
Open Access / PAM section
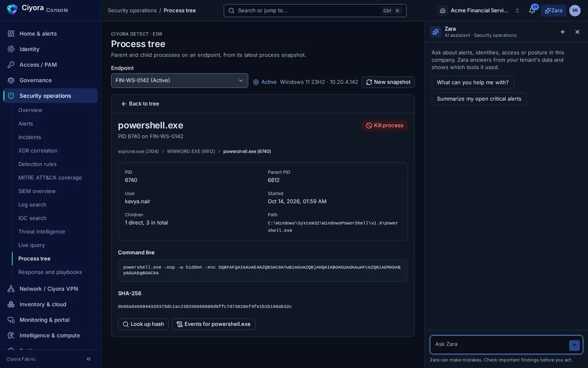50,65
